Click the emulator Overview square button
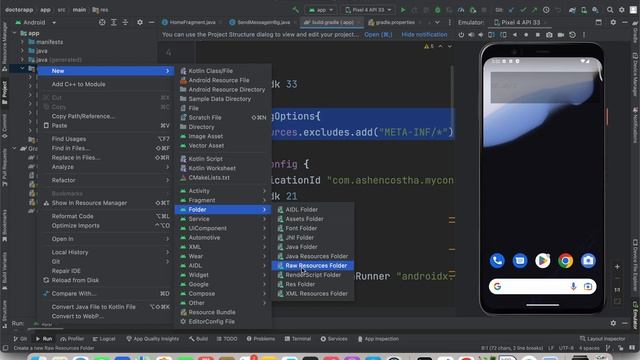 (538, 35)
